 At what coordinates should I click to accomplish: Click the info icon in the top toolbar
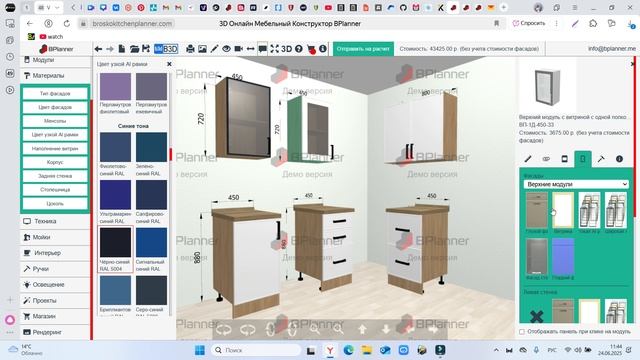click(323, 49)
